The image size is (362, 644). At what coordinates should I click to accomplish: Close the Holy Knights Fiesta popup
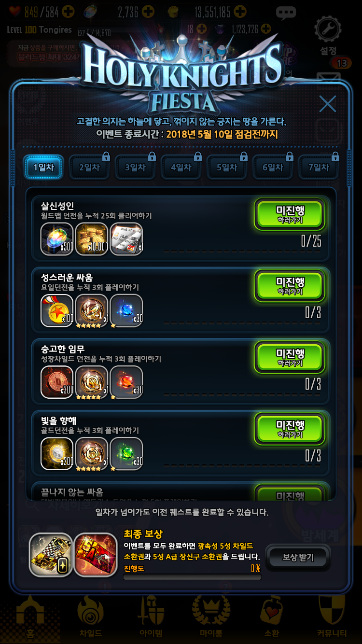[x=328, y=104]
